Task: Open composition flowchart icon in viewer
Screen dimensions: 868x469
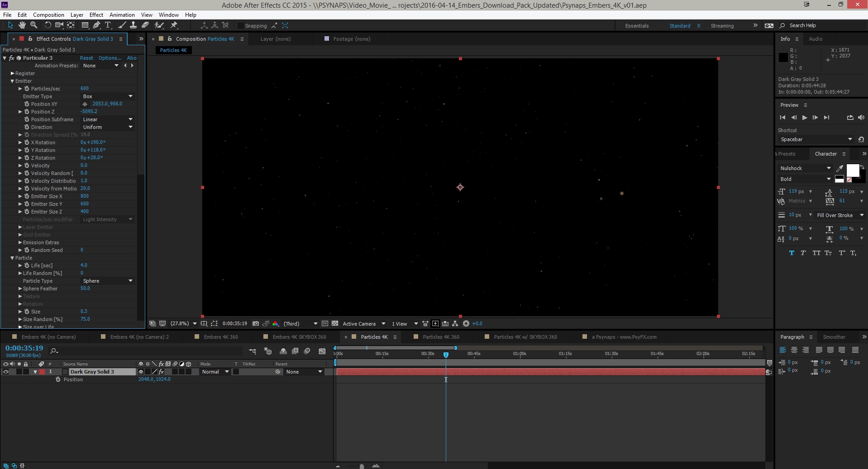Action: [x=455, y=324]
